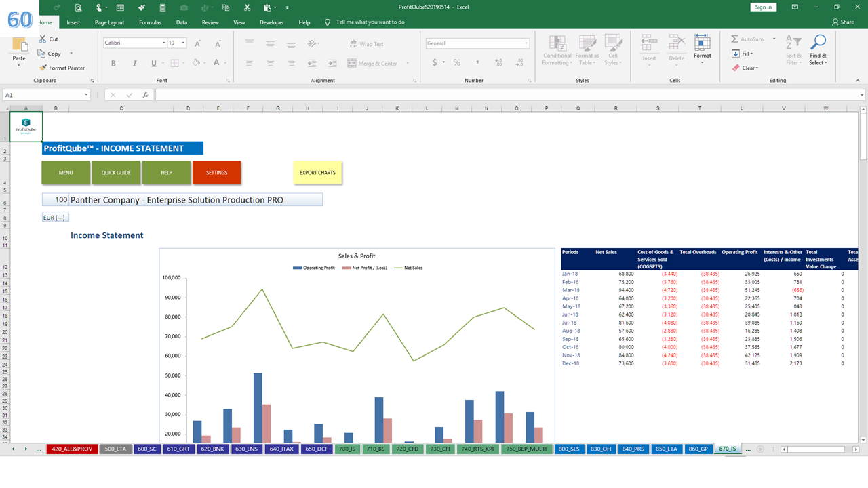Click the Cut scissors icon in Clipboard group
This screenshot has height=488, width=868.
coord(43,39)
